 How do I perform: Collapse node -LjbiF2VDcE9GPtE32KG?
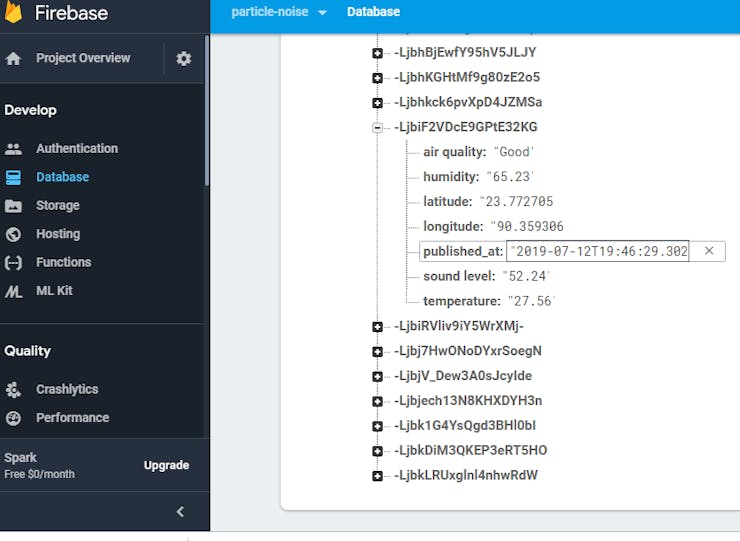(x=377, y=127)
